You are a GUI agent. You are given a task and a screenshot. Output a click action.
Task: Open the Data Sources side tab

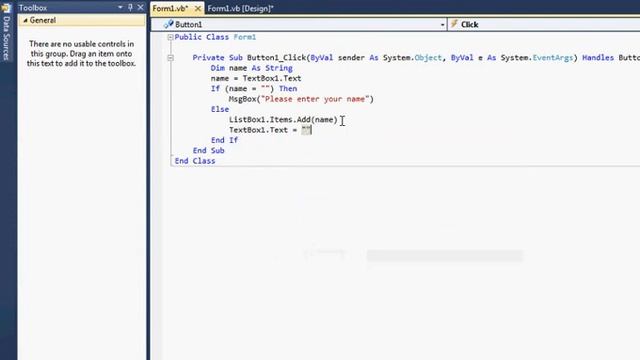point(6,33)
